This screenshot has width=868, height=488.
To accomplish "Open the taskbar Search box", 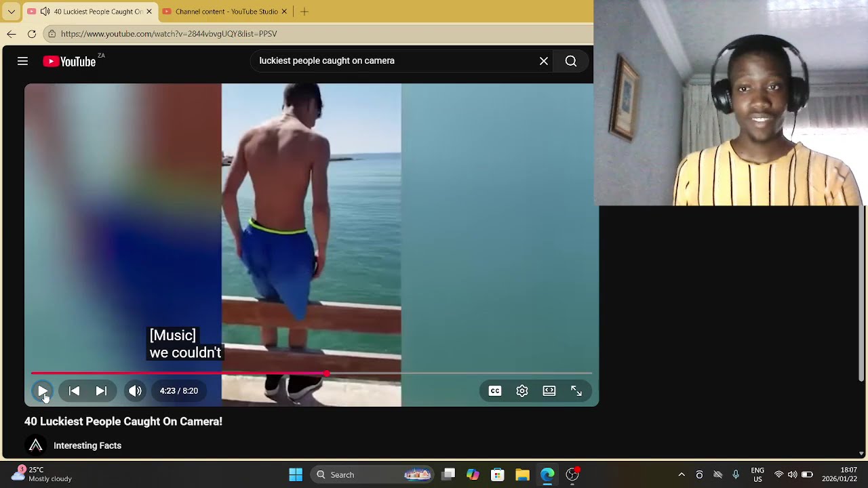I will pyautogui.click(x=372, y=474).
